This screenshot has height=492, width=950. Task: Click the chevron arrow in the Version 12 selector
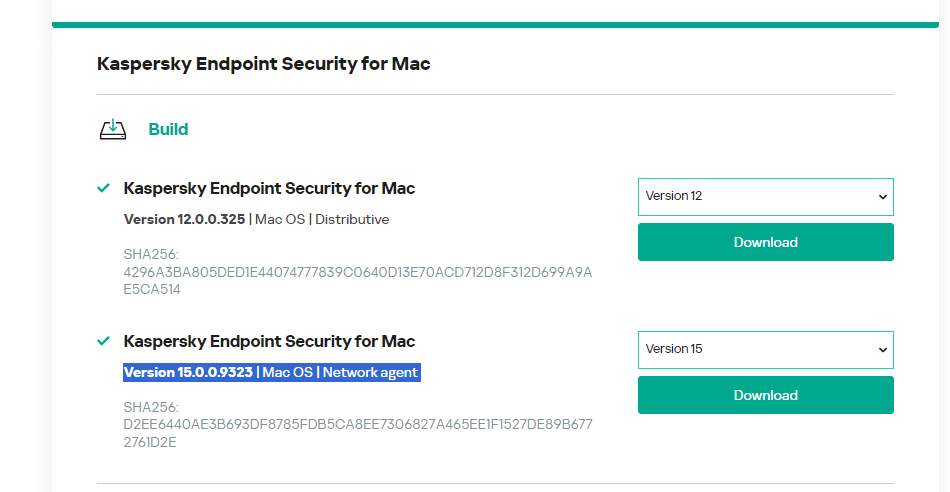pos(882,197)
